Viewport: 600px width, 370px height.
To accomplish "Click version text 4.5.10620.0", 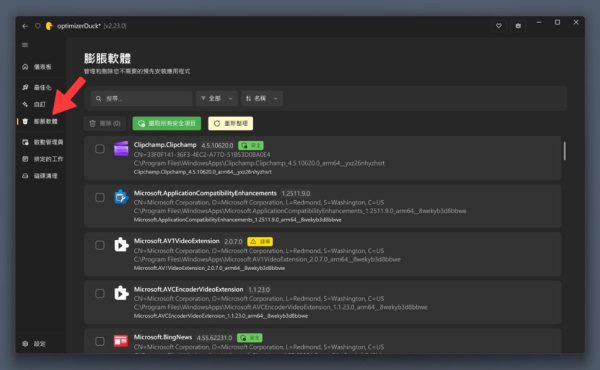I will tap(217, 145).
